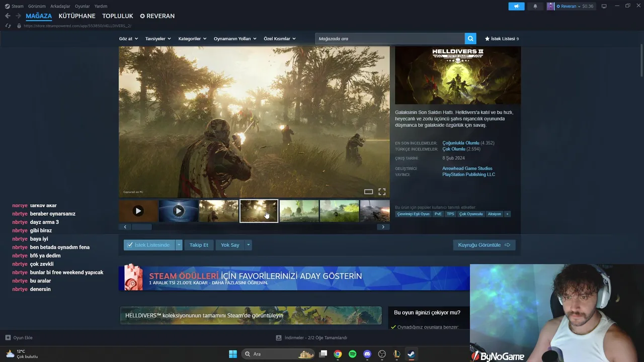644x362 pixels.
Task: Click the Yok Say button
Action: pyautogui.click(x=230, y=245)
